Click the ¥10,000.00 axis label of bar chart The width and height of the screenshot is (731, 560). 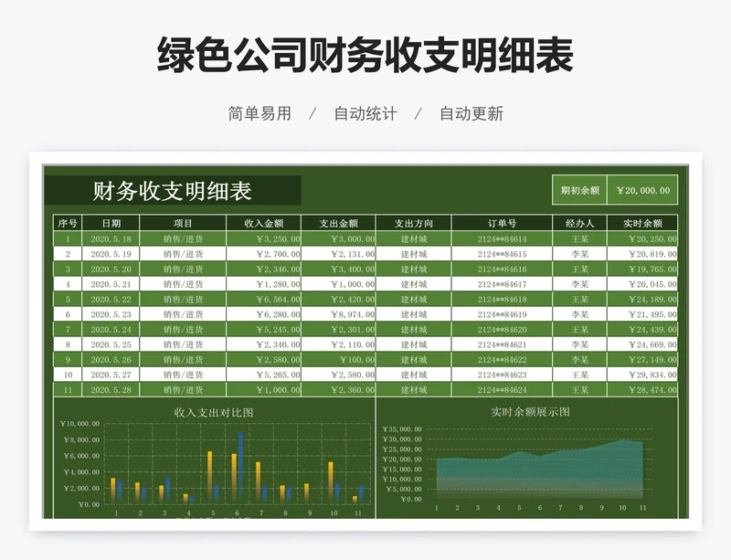click(x=79, y=423)
